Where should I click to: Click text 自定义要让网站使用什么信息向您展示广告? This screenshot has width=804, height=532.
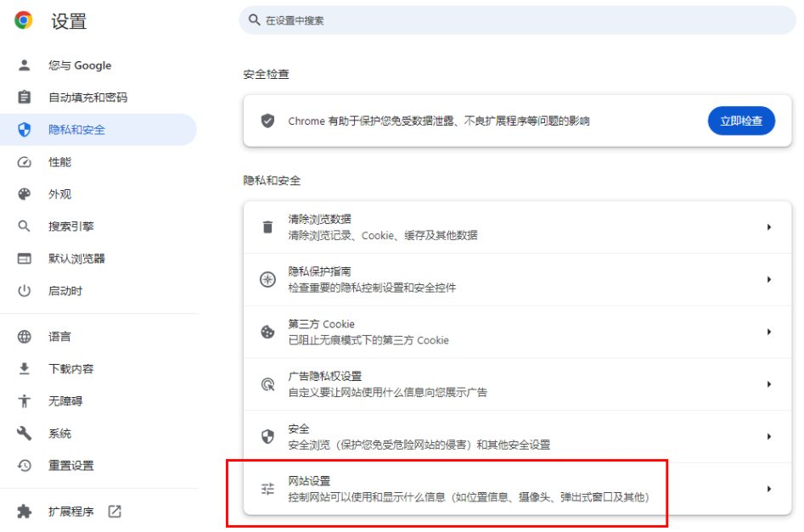[x=388, y=393]
